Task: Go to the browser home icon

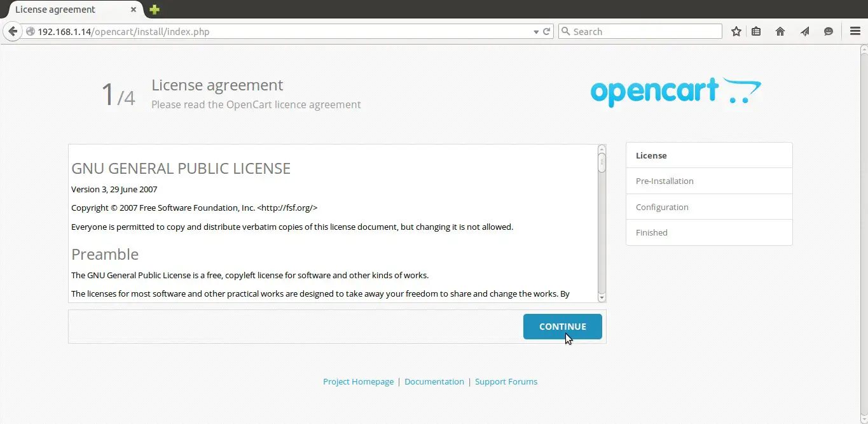Action: (780, 31)
